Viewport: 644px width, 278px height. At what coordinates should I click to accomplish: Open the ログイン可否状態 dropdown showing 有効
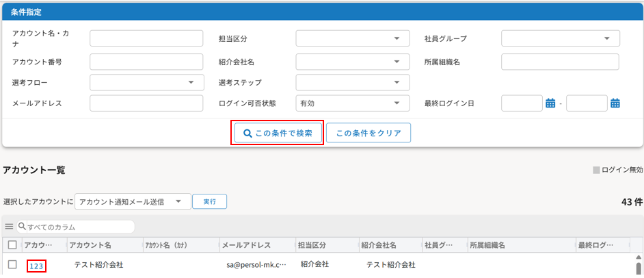pyautogui.click(x=353, y=103)
